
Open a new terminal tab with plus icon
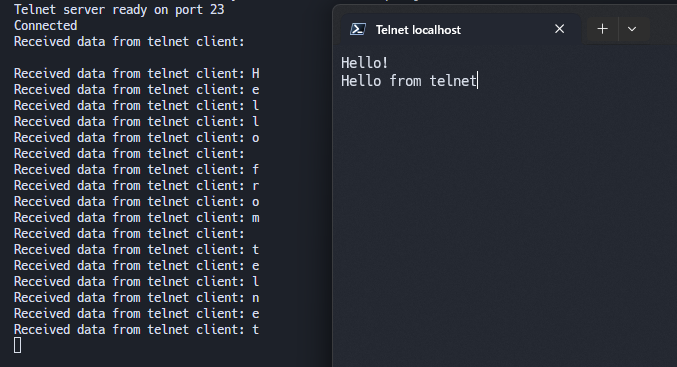(x=602, y=29)
